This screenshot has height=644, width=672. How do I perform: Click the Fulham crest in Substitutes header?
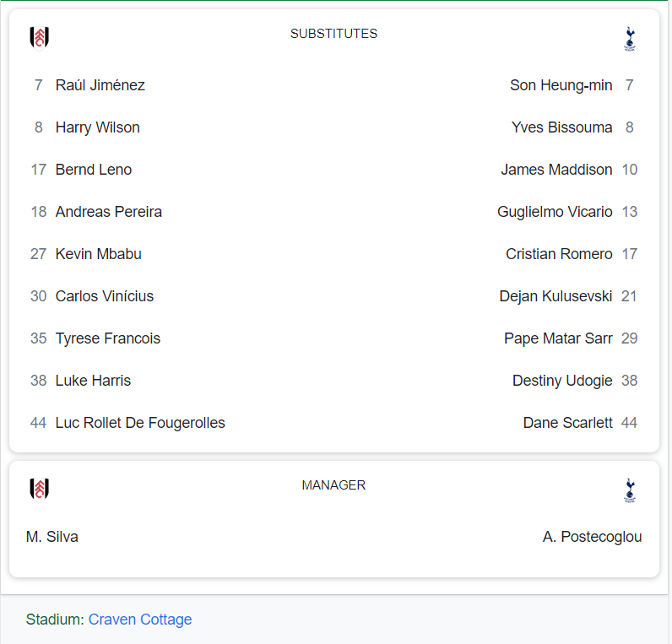click(39, 39)
